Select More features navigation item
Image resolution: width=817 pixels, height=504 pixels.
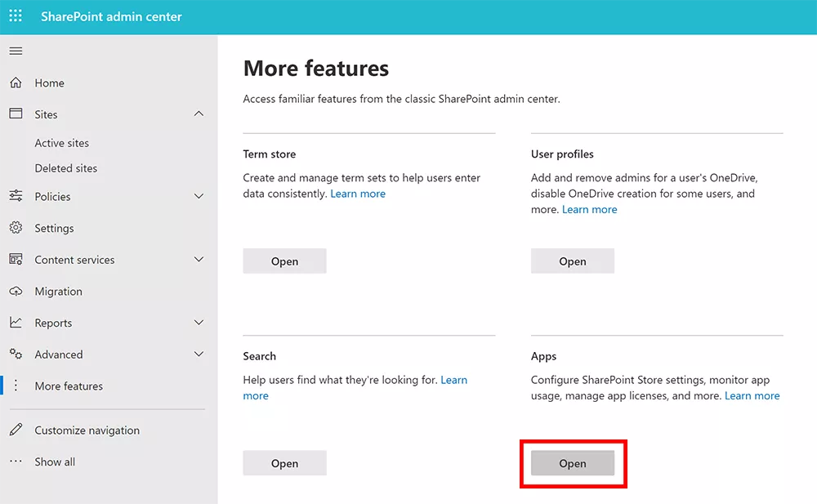[69, 386]
